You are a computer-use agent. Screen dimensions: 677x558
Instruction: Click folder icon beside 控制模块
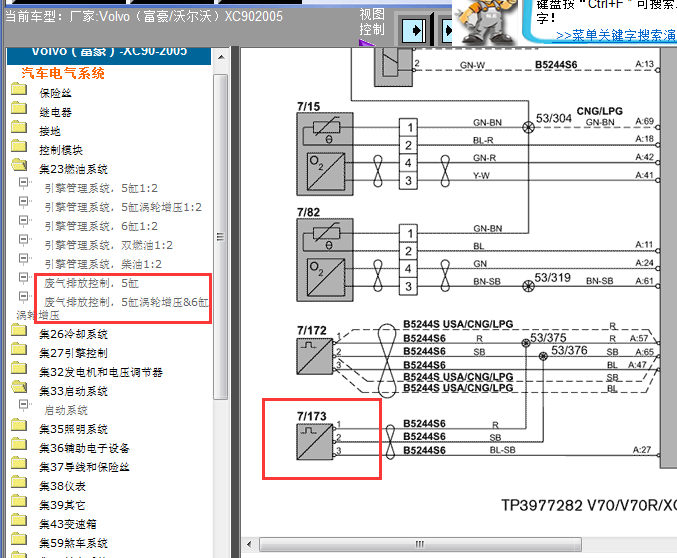coord(19,146)
